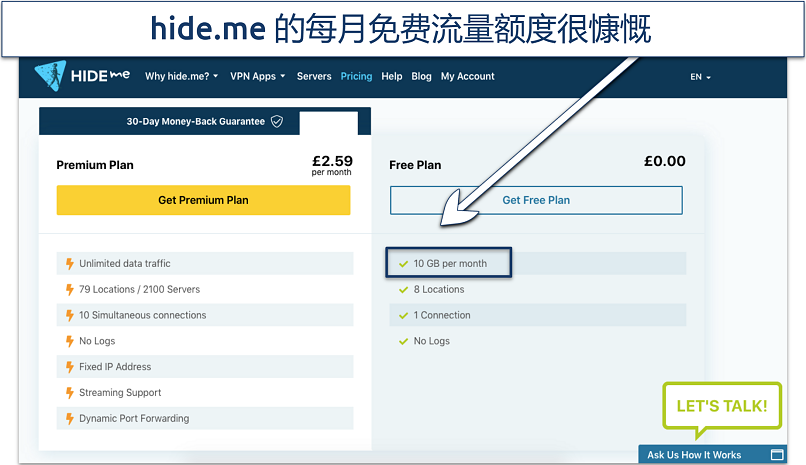The height and width of the screenshot is (465, 806).
Task: Click the hide.me logo icon
Action: pos(50,77)
